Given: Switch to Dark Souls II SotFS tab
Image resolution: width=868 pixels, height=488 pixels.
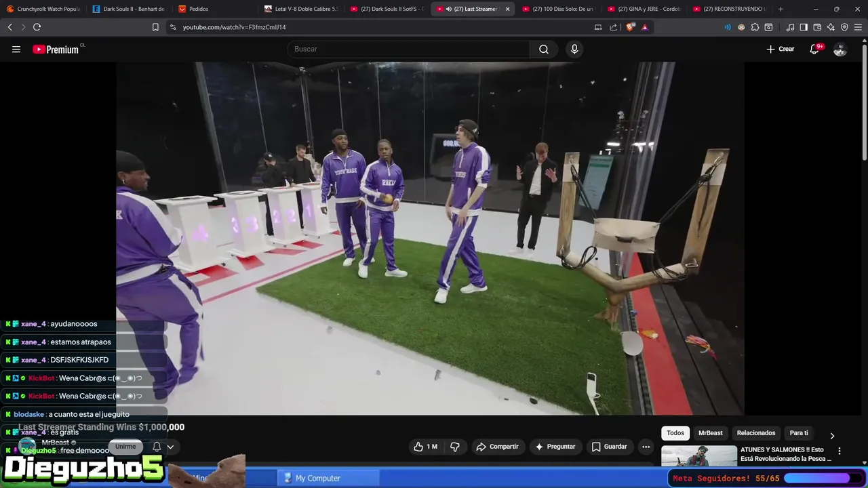Looking at the screenshot, I should pyautogui.click(x=387, y=9).
